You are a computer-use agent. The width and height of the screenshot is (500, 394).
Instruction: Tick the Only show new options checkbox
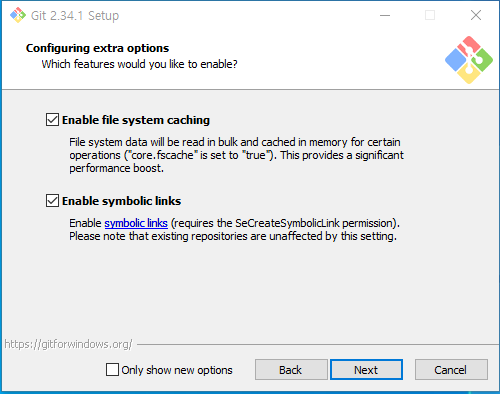point(112,369)
